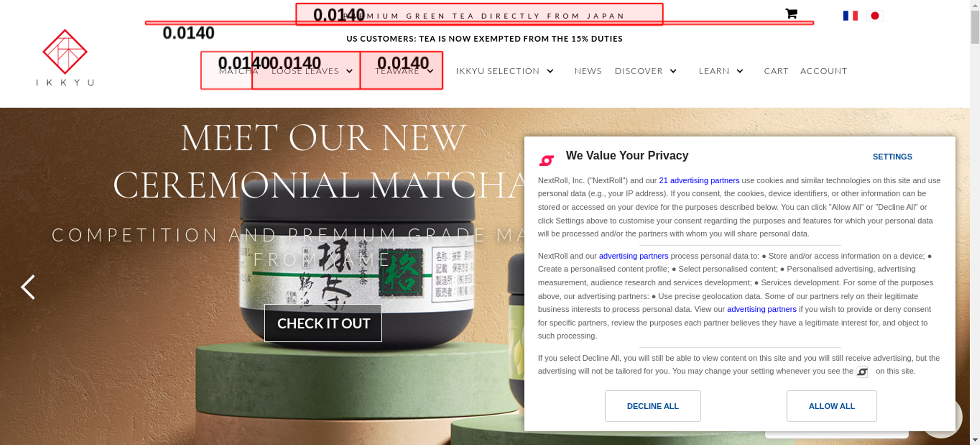Expand the Learn dropdown chevron
Screen dimensions: 980x445
click(x=740, y=71)
